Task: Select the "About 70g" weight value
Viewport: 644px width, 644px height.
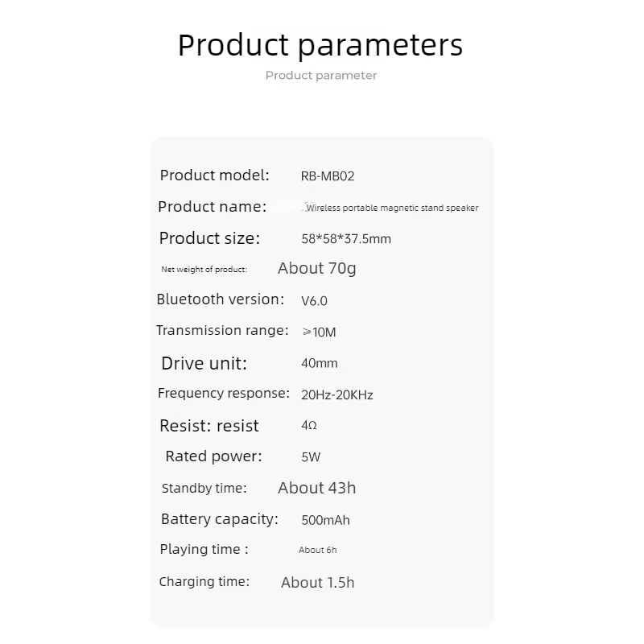Action: point(316,269)
